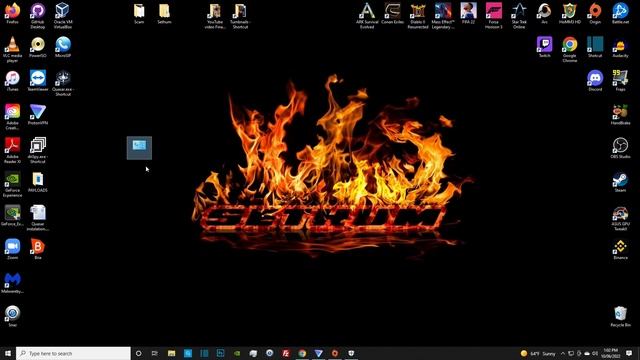This screenshot has width=640, height=360.
Task: Select the Scam folder
Action: coord(139,13)
